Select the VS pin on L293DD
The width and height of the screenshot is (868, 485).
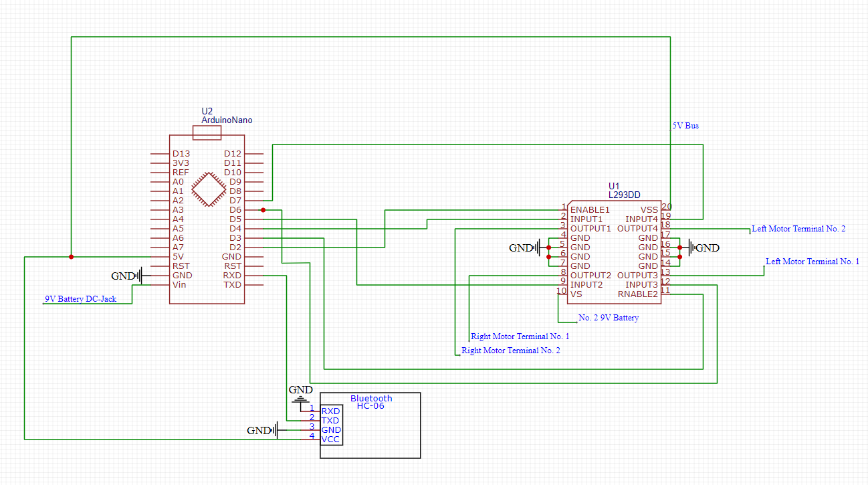coord(576,294)
